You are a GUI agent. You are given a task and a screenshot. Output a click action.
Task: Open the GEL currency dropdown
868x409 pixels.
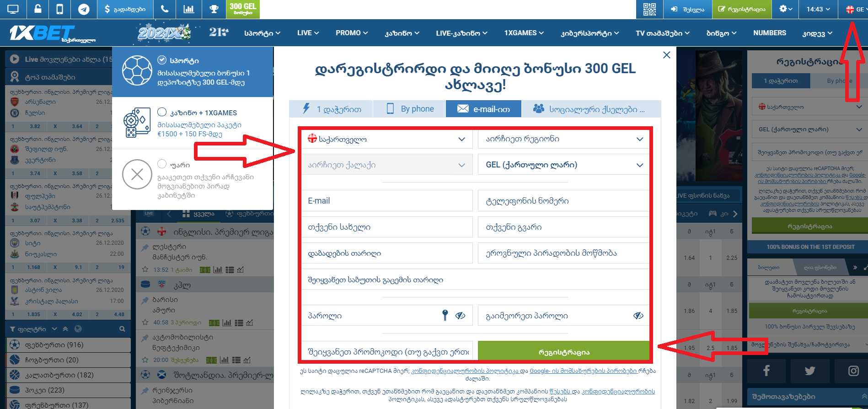point(563,165)
